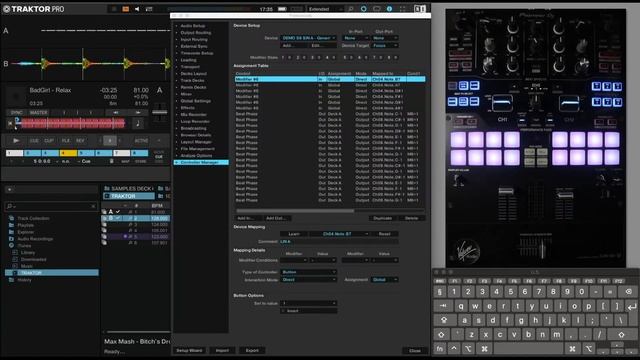640x360 pixels.
Task: Click the fn key on virtual keyboard
Action: point(440,349)
